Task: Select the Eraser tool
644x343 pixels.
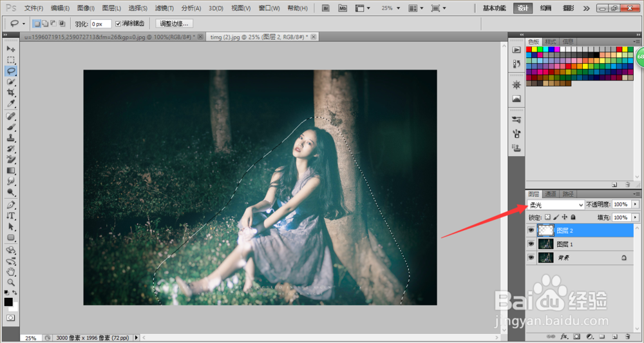Action: (x=11, y=160)
